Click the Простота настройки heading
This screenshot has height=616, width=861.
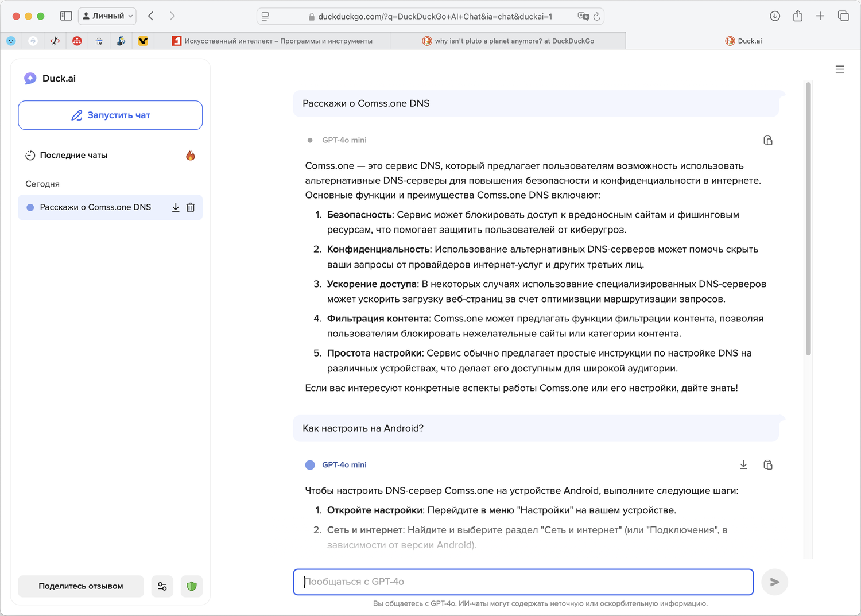coord(375,353)
